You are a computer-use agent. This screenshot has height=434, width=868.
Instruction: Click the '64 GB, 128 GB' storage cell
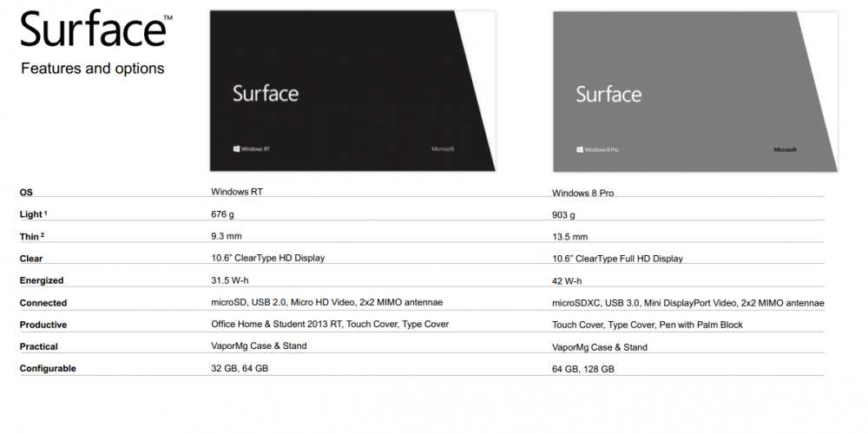pos(583,369)
